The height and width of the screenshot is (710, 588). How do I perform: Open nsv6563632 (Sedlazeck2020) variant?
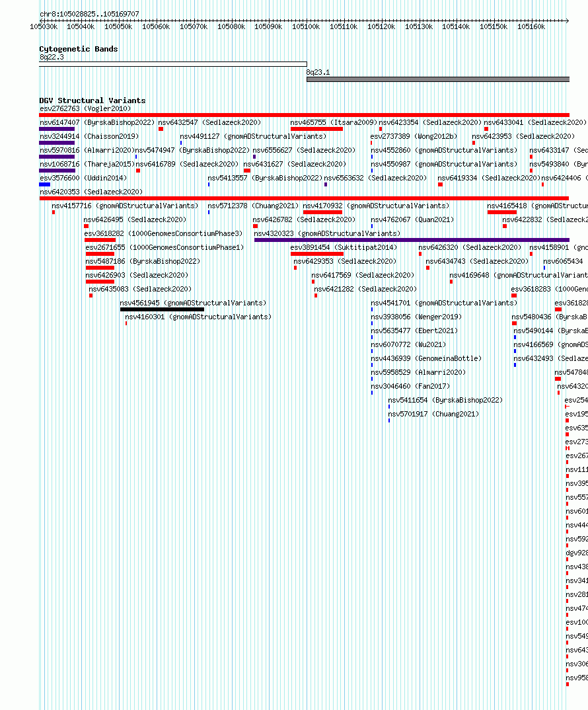pos(375,178)
